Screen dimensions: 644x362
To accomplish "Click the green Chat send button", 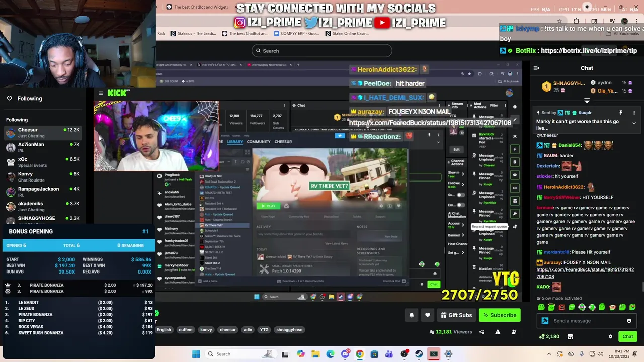I will tap(628, 337).
